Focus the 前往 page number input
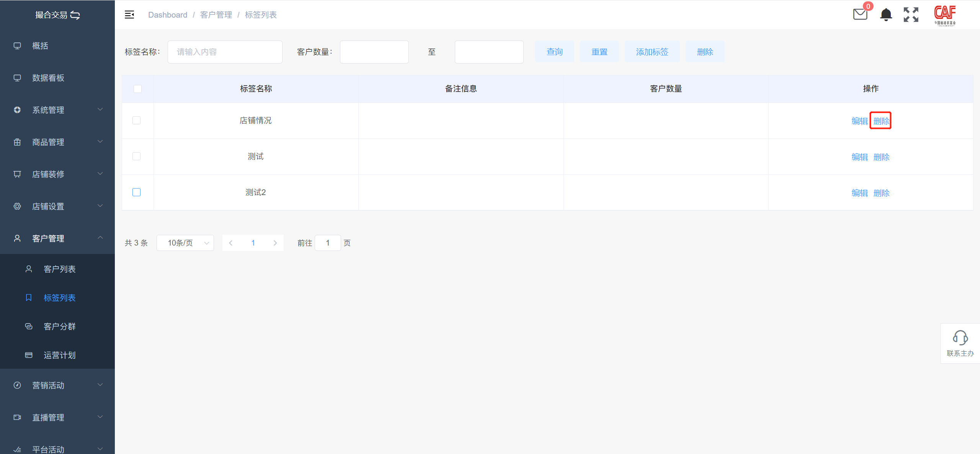 (328, 243)
